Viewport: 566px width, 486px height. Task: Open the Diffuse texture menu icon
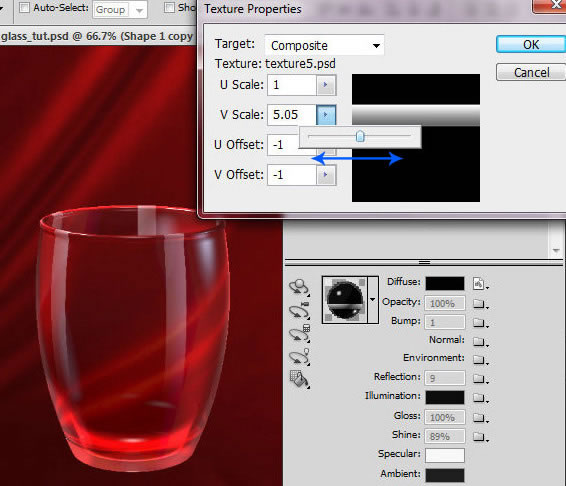pos(480,284)
